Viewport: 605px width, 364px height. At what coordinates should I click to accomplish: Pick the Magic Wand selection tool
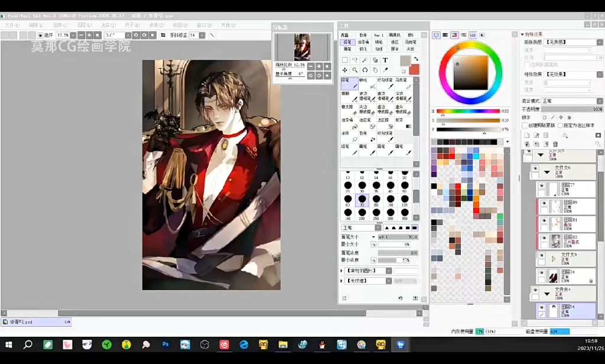click(x=365, y=60)
